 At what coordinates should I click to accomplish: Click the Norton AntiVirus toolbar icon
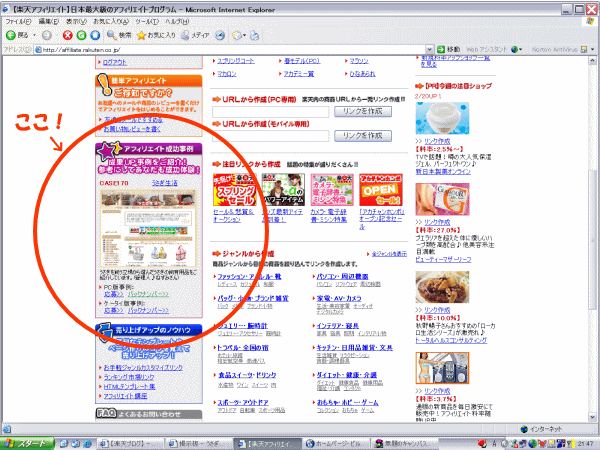[584, 49]
